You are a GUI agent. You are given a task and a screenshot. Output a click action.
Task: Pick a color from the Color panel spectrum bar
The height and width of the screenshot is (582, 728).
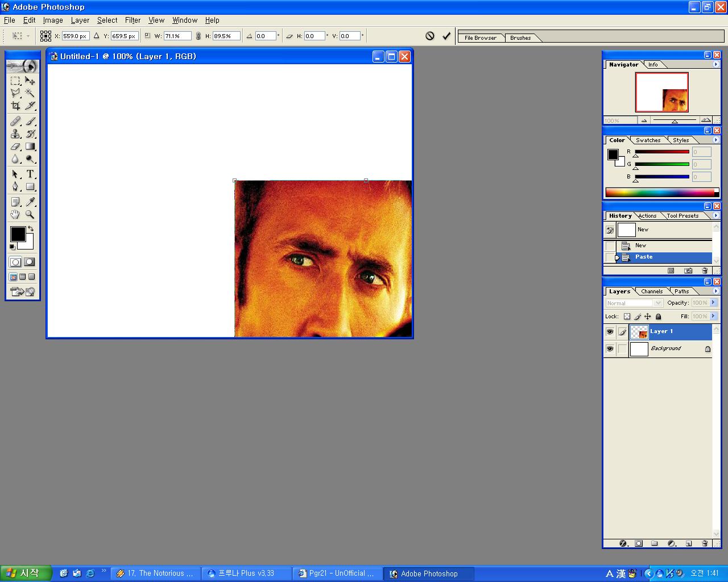(x=662, y=192)
